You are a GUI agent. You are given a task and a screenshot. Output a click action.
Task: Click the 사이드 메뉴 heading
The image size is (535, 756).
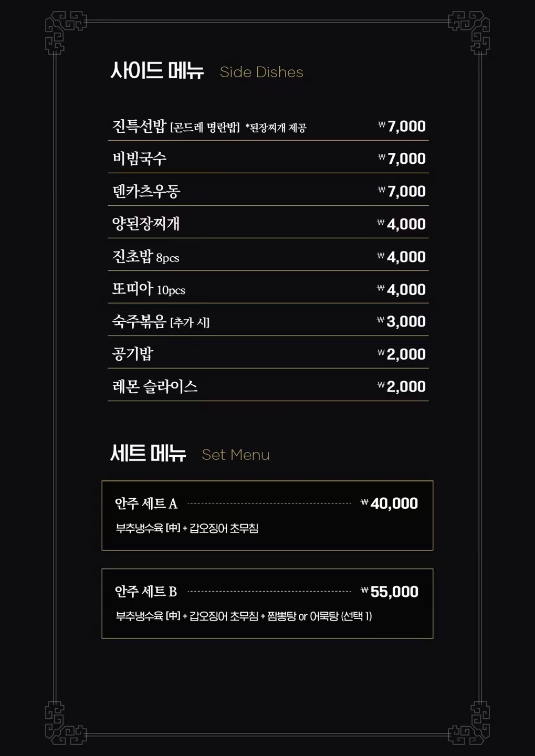click(157, 71)
